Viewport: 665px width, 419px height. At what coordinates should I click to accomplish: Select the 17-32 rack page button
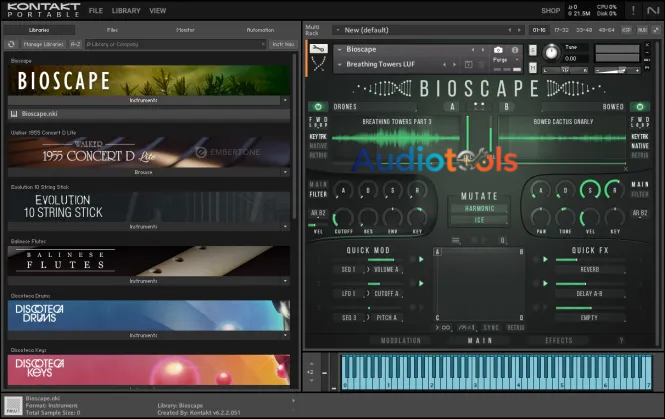click(x=562, y=30)
